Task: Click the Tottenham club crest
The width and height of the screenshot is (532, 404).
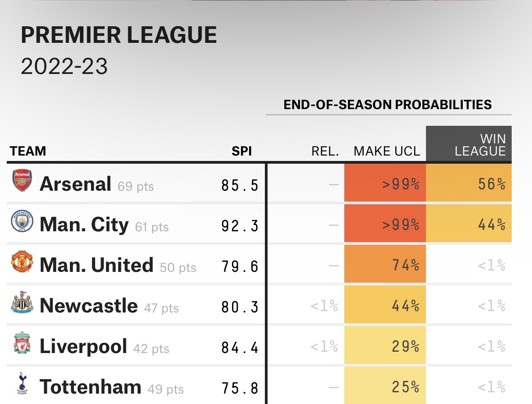Action: tap(22, 385)
